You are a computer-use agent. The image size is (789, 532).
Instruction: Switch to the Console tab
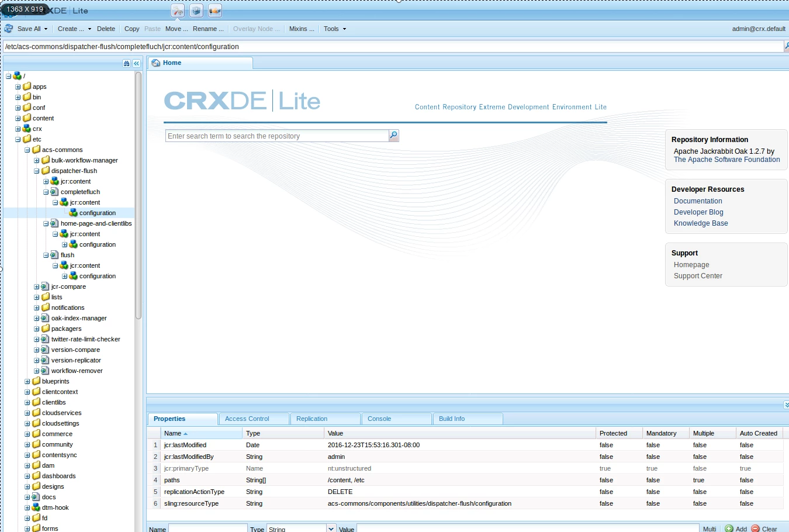point(396,419)
